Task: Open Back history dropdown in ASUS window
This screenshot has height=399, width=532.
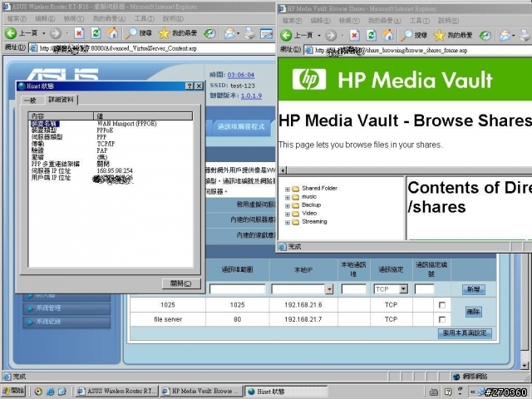Action: coord(44,33)
